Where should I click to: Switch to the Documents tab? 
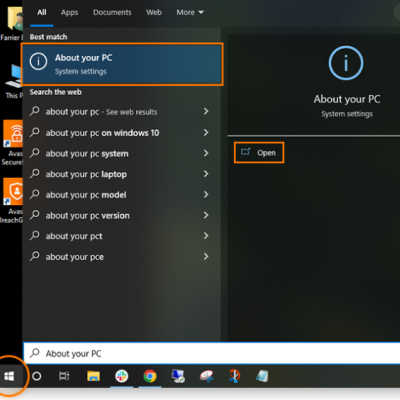(112, 13)
